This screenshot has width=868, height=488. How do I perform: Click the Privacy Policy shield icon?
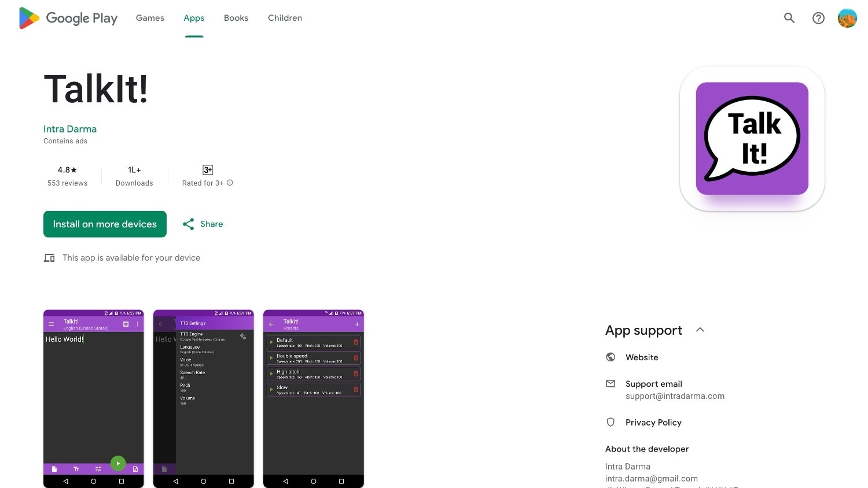click(x=610, y=422)
